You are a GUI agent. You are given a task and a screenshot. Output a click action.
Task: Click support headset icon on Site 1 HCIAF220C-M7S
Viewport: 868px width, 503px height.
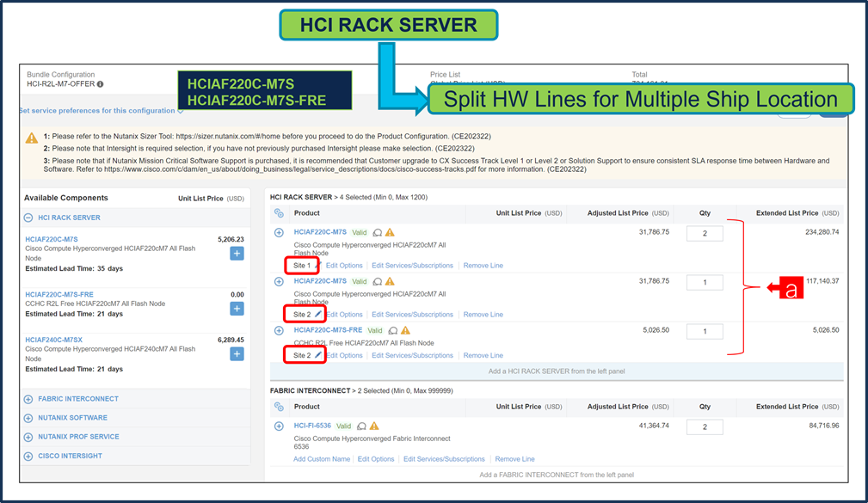(x=378, y=233)
